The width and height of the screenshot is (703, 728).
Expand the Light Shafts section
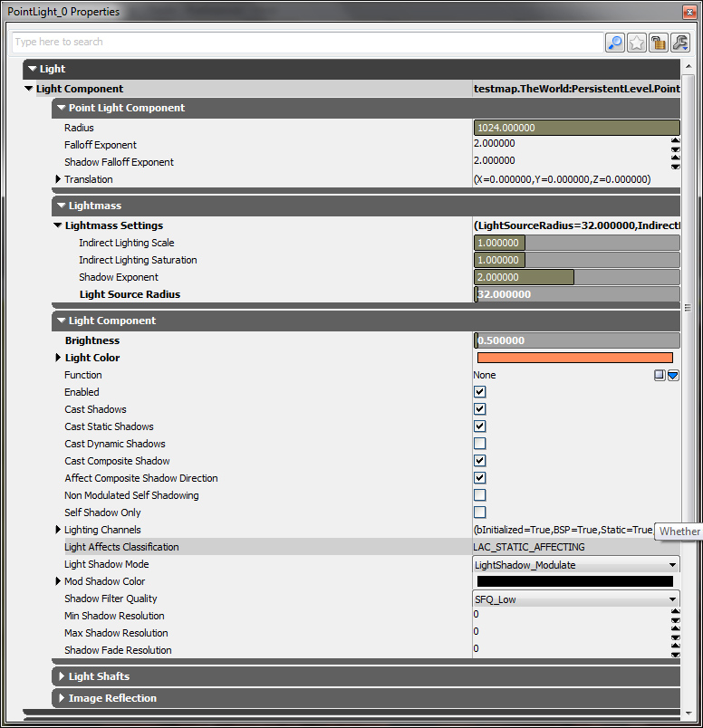(x=62, y=676)
